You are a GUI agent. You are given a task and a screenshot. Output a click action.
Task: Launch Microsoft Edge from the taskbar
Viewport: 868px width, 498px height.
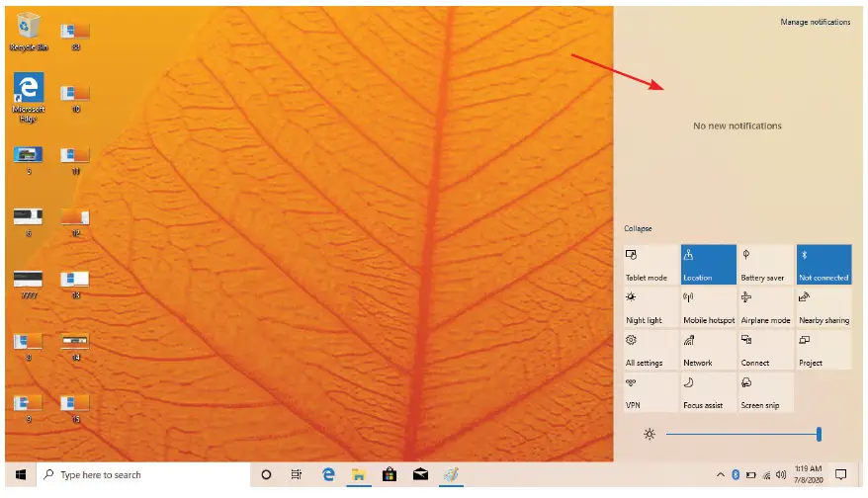tap(328, 474)
